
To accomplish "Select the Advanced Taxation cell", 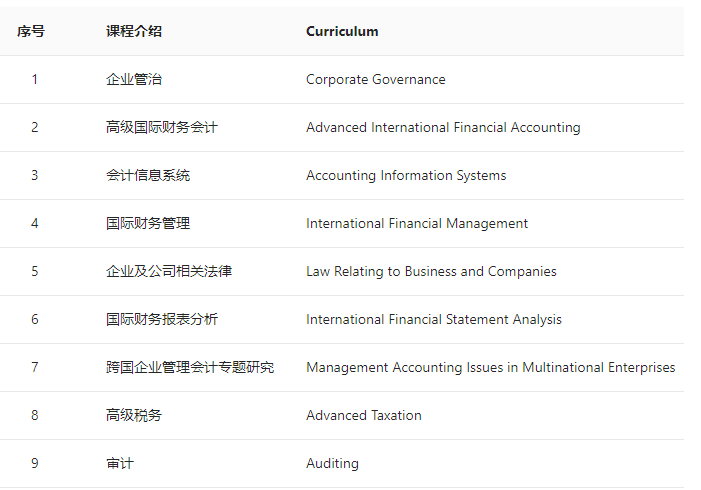I will point(364,415).
